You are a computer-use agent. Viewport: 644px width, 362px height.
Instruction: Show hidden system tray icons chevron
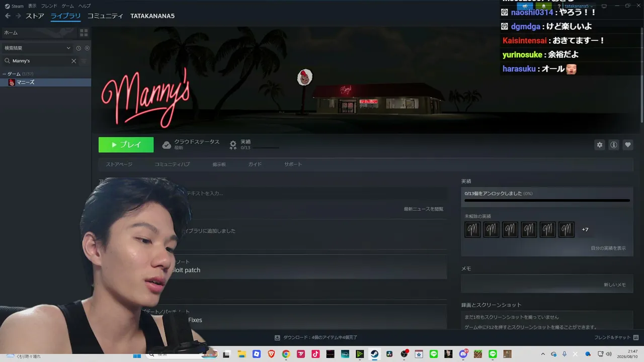pyautogui.click(x=543, y=354)
